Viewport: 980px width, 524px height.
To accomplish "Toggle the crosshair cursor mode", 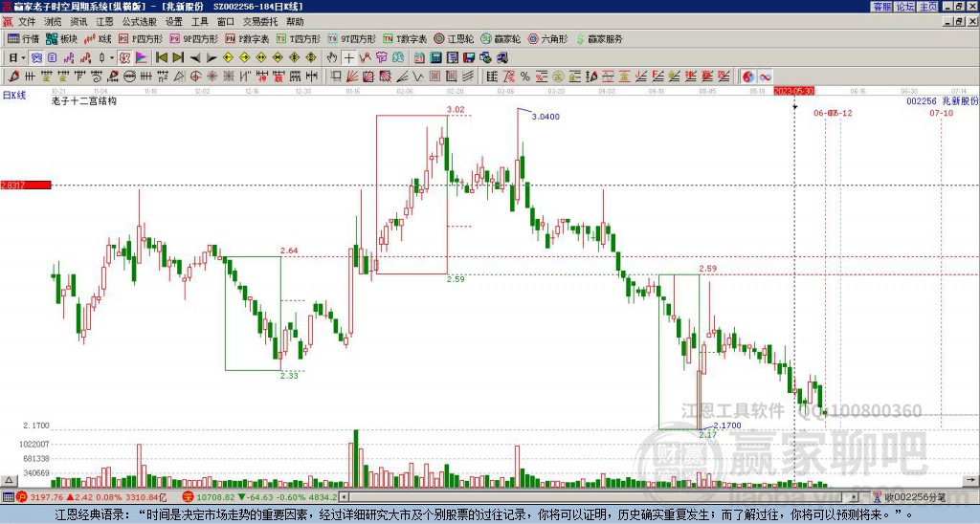I will 348,58.
